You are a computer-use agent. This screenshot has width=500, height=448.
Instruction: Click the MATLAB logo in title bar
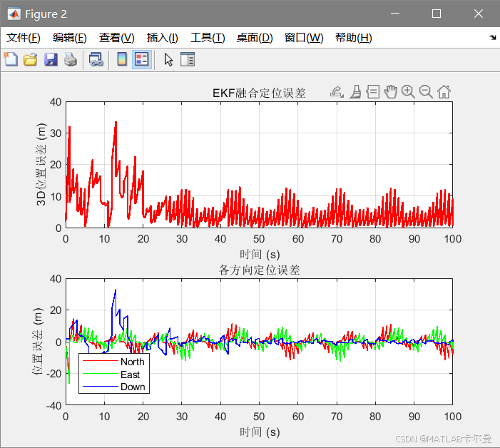tap(14, 14)
